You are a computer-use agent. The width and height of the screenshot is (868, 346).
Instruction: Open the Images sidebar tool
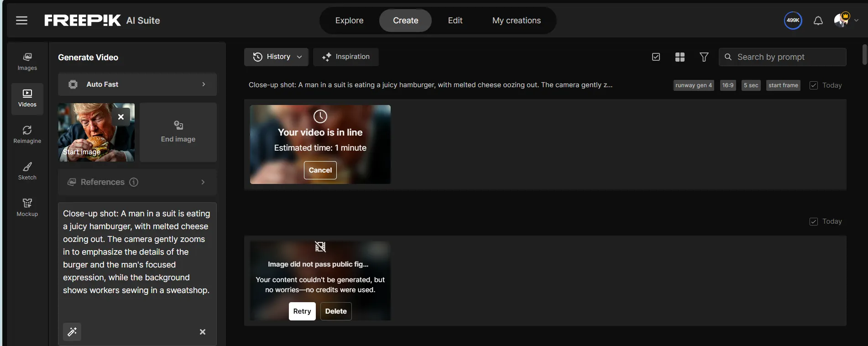click(x=27, y=62)
